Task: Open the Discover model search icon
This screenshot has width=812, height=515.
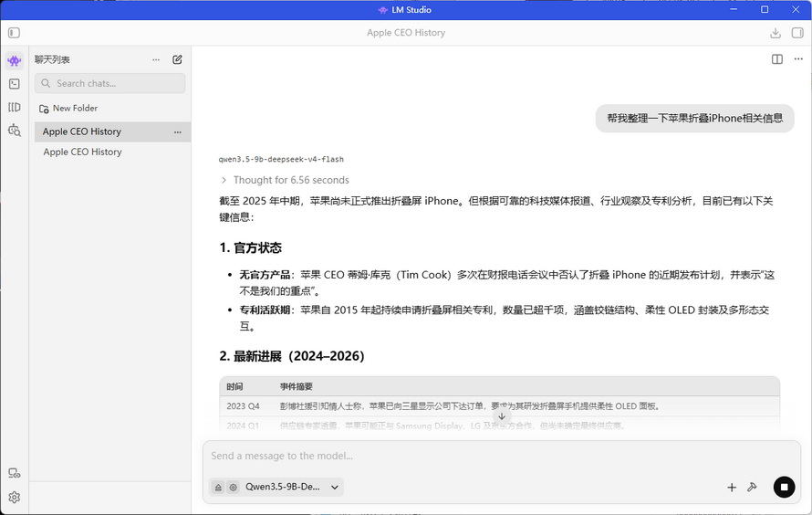Action: point(15,130)
